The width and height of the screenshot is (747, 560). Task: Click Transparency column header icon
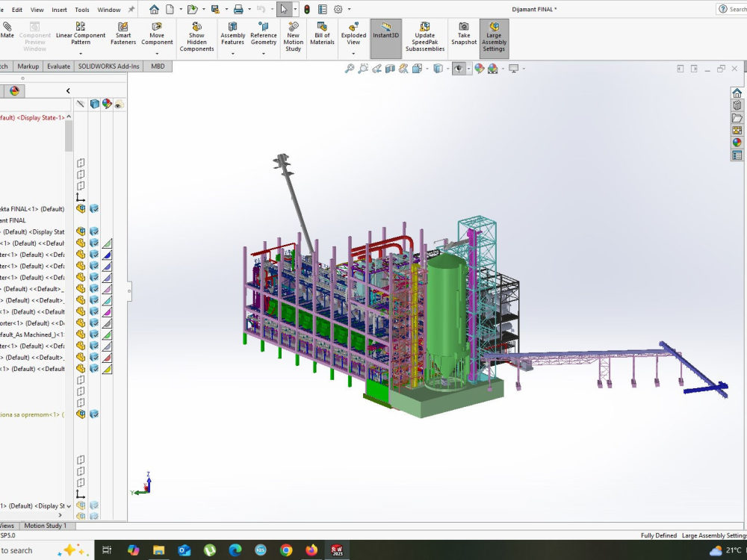coord(119,104)
